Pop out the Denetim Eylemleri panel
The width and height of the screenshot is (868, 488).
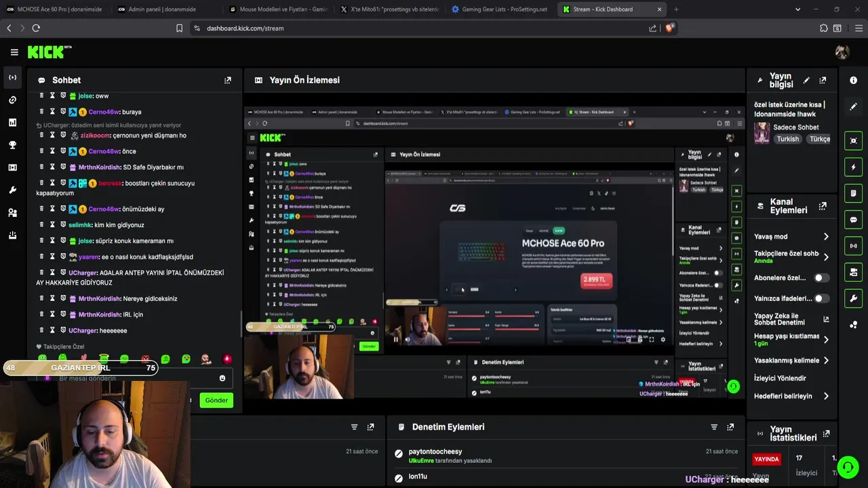coord(730,427)
